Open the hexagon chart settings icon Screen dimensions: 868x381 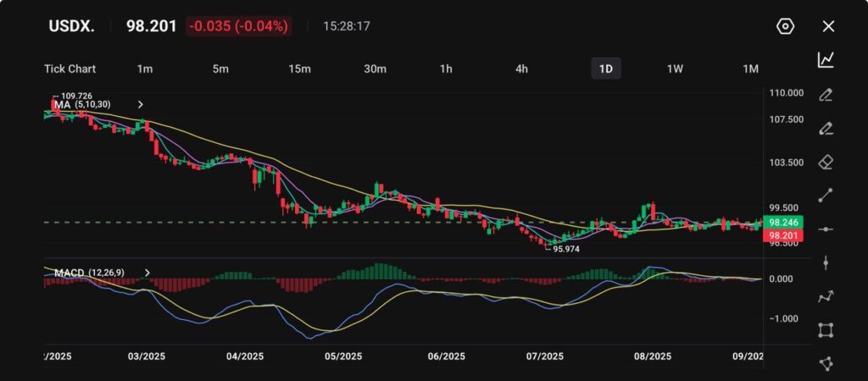[785, 26]
